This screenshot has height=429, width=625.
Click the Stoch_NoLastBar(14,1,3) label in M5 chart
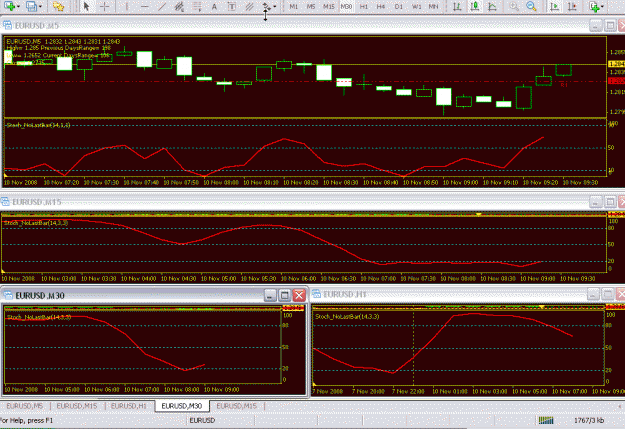pyautogui.click(x=38, y=125)
